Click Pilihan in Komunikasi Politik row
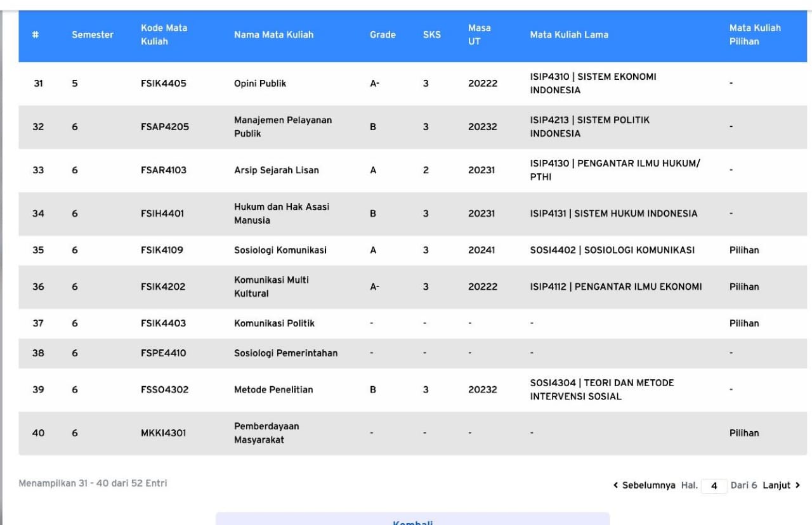The width and height of the screenshot is (812, 525). [744, 323]
